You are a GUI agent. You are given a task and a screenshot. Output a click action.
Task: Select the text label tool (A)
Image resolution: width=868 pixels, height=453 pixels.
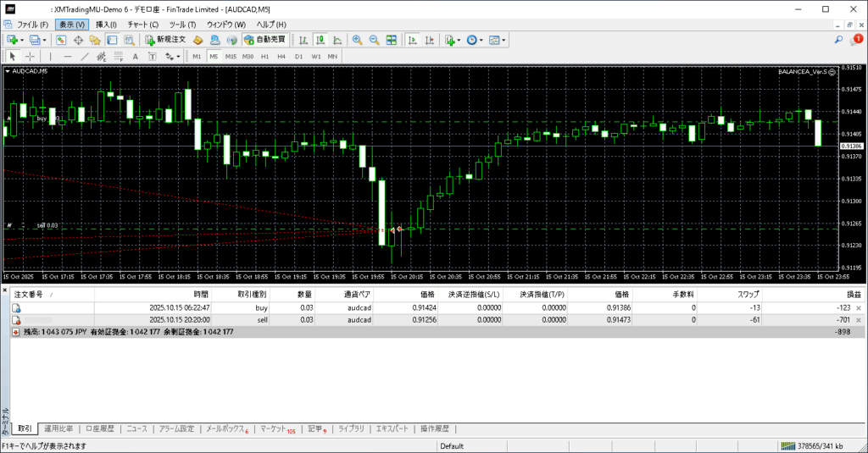[136, 57]
